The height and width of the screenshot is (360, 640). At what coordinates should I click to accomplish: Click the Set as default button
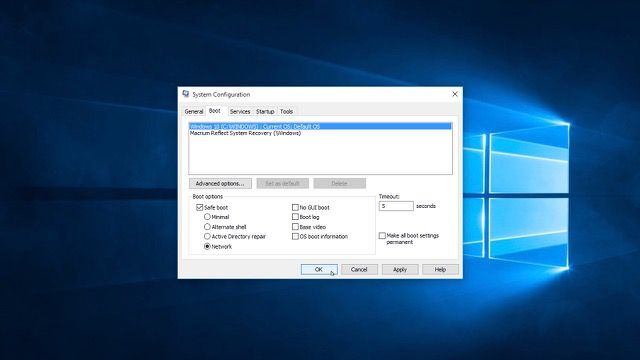pyautogui.click(x=282, y=184)
